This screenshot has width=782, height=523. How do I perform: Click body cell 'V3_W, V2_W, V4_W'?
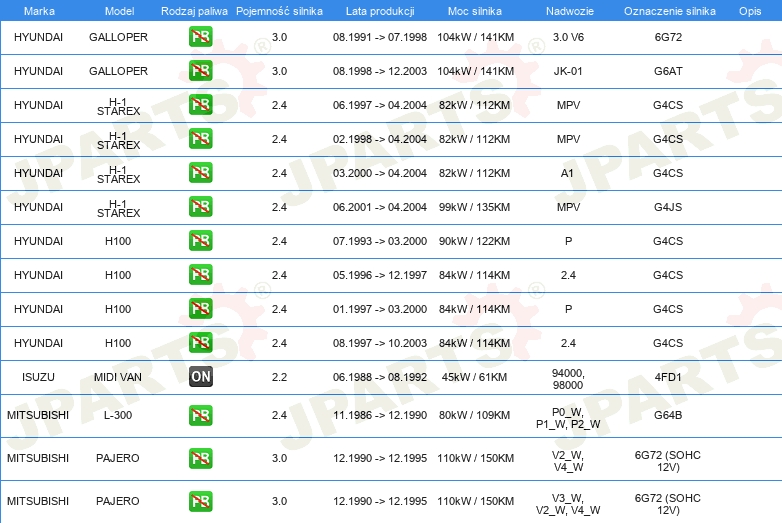[568, 504]
